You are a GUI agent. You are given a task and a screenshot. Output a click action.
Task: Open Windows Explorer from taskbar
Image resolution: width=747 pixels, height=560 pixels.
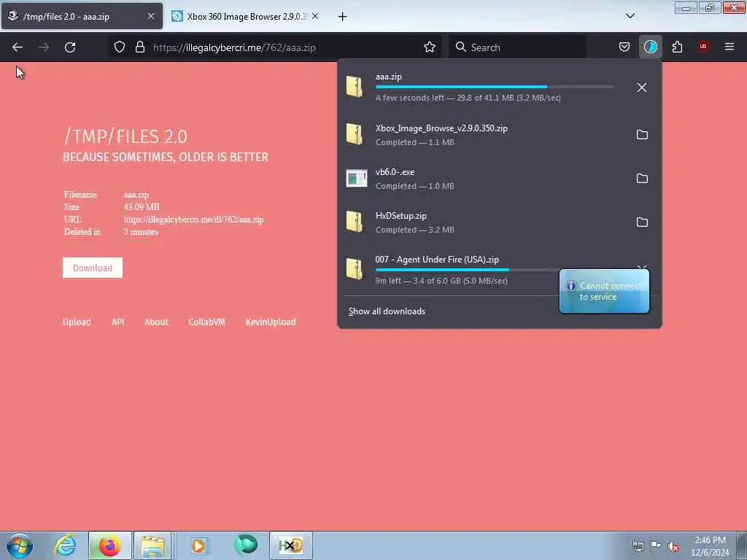pyautogui.click(x=152, y=545)
